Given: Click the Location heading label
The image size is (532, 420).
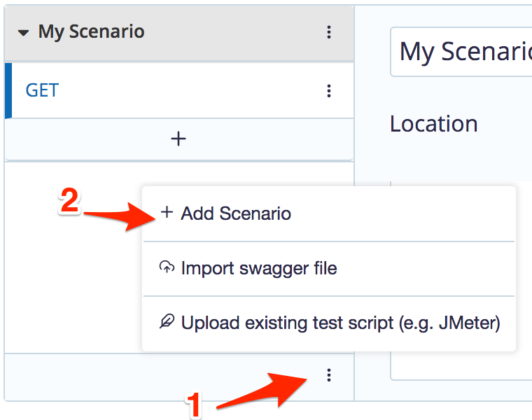Looking at the screenshot, I should click(x=433, y=124).
